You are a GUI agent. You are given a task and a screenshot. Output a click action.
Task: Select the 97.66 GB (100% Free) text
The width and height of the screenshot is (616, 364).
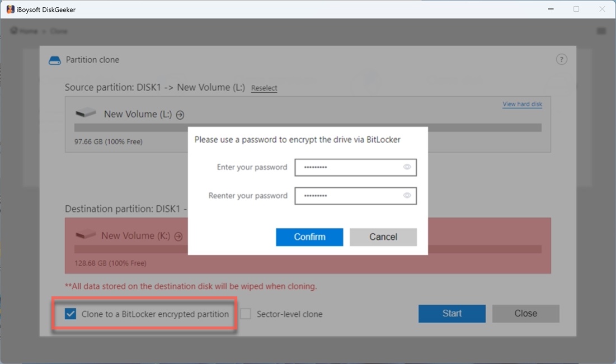109,141
